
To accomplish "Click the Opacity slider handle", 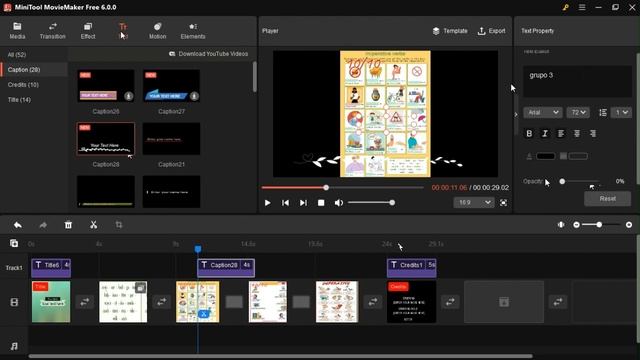I will pyautogui.click(x=562, y=181).
